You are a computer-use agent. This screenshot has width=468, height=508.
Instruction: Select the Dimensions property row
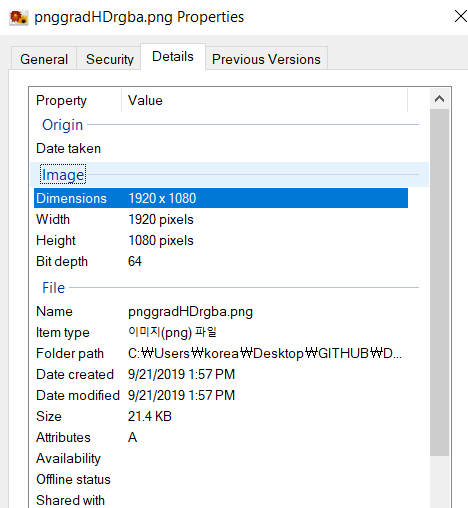[221, 198]
